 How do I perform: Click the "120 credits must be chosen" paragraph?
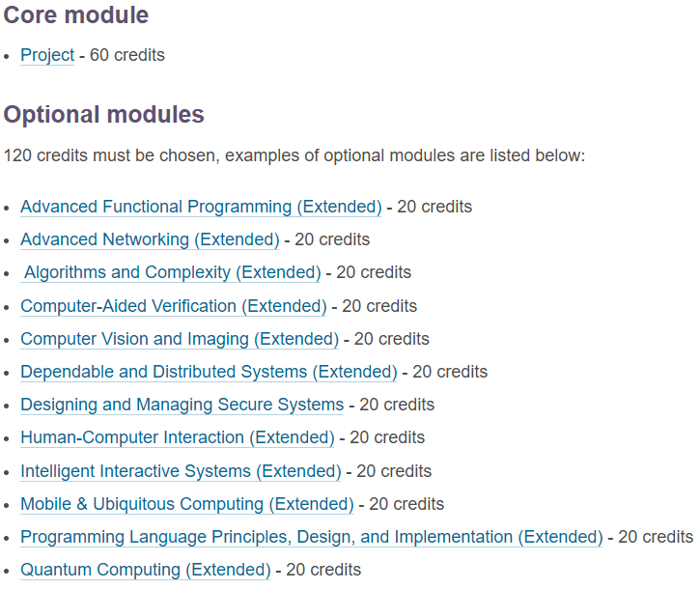click(294, 155)
